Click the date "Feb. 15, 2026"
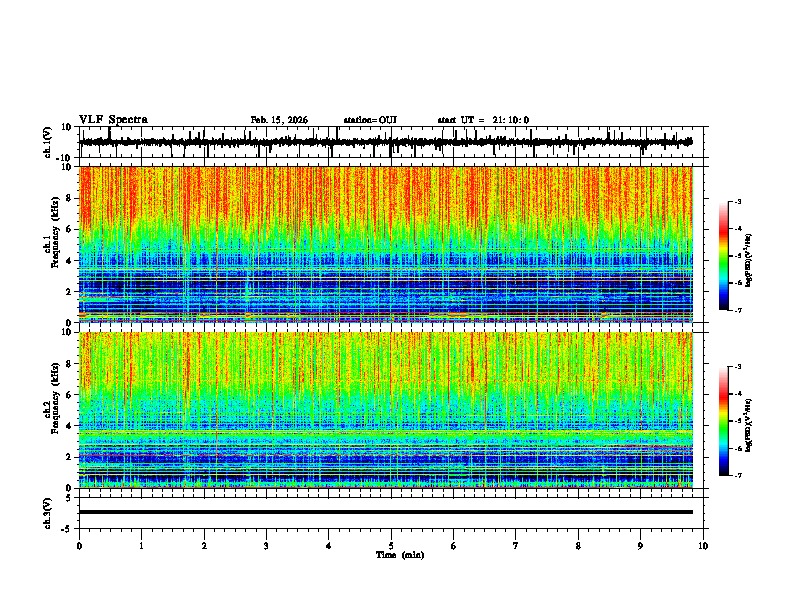 coord(279,120)
